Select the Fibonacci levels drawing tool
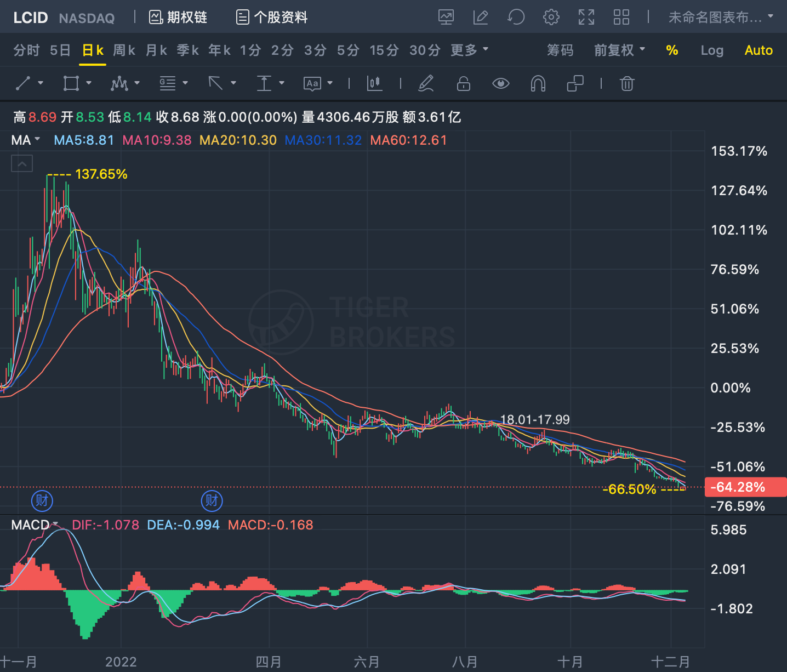Screen dimensions: 787x672 [x=168, y=83]
